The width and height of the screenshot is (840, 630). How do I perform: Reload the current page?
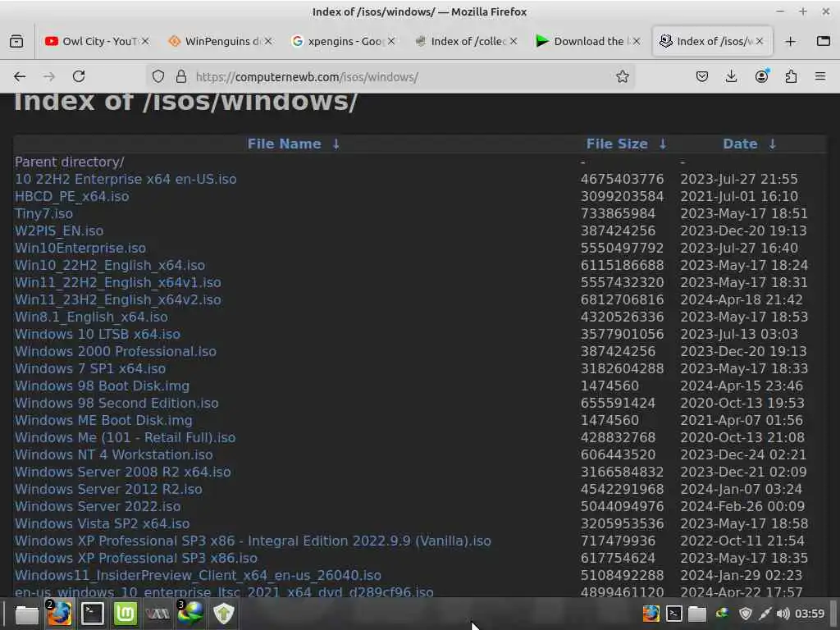pos(79,76)
